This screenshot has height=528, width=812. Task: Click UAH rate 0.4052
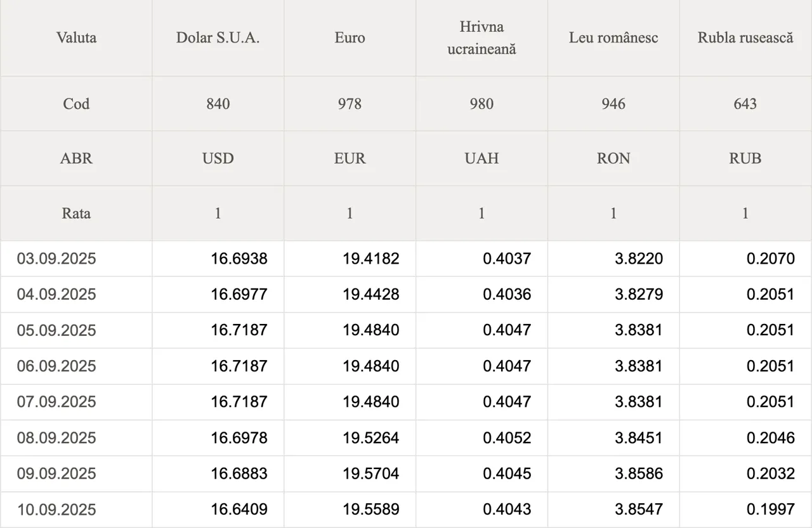pos(507,438)
